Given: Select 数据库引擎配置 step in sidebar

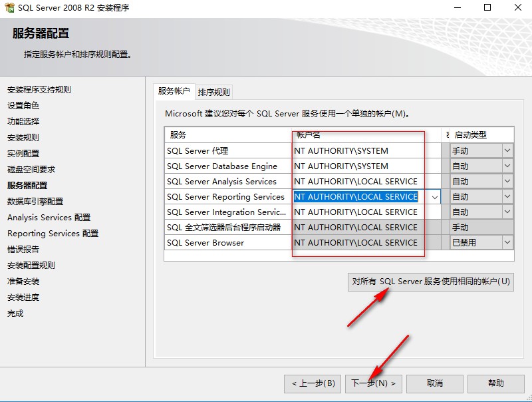Looking at the screenshot, I should click(x=35, y=202).
